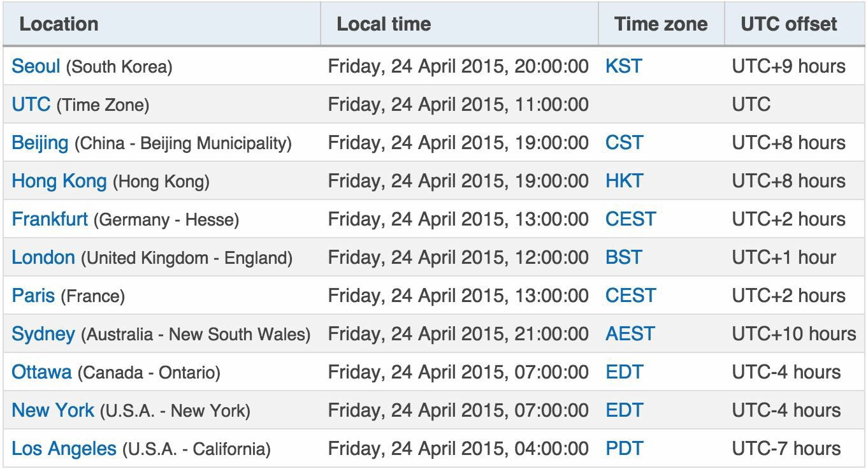The height and width of the screenshot is (469, 868).
Task: Open the Beijing location link
Action: [40, 143]
